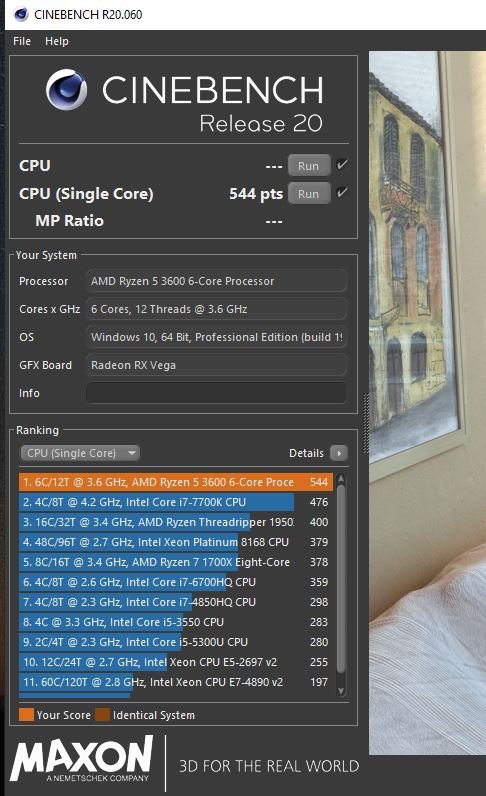Viewport: 486px width, 796px height.
Task: Select the Intel Core i7-7700K ranking entry
Action: point(176,502)
